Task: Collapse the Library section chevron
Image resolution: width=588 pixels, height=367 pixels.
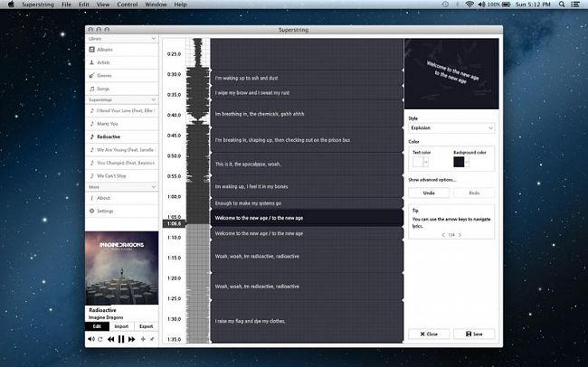Action: pyautogui.click(x=154, y=38)
